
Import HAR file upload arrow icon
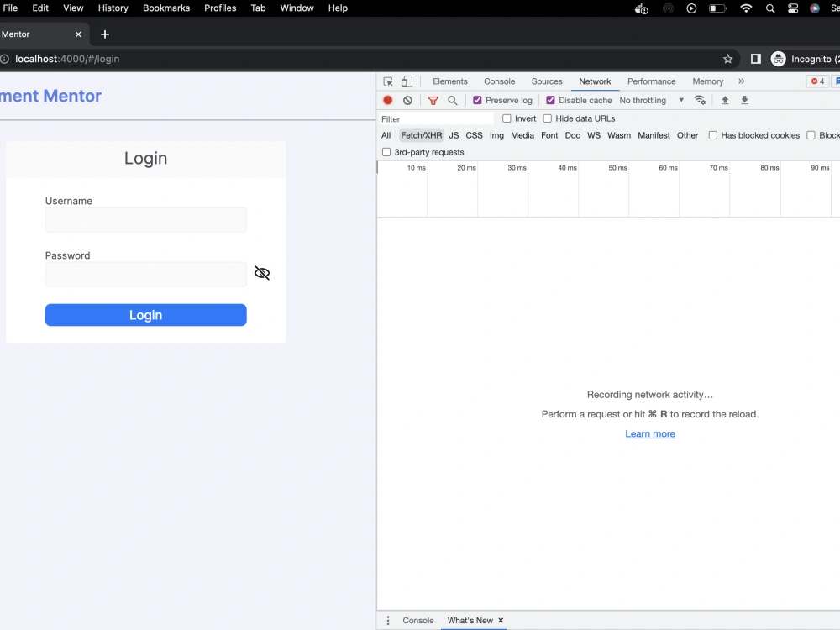click(725, 100)
